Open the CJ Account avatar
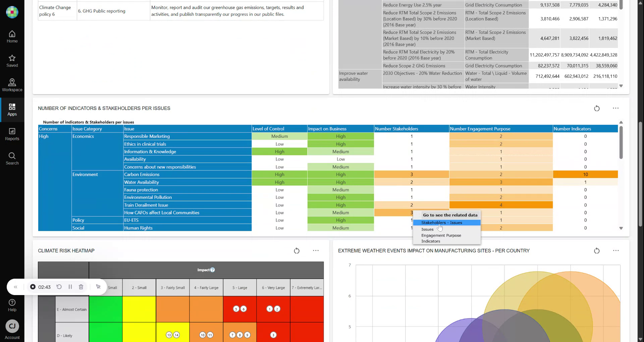The height and width of the screenshot is (342, 644). [12, 326]
